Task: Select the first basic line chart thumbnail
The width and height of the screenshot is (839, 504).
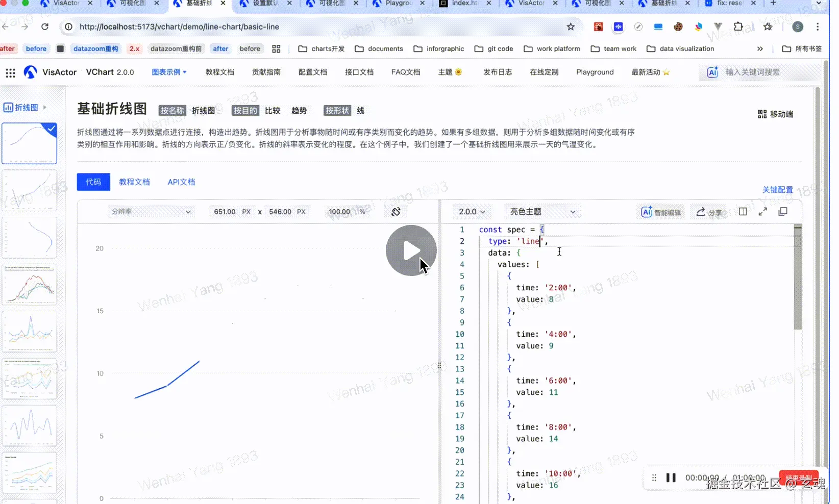Action: tap(30, 143)
